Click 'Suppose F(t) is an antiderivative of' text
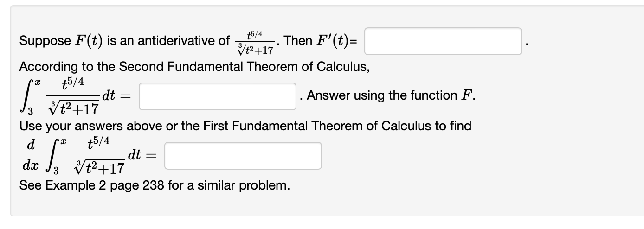The image size is (644, 229). 124,41
